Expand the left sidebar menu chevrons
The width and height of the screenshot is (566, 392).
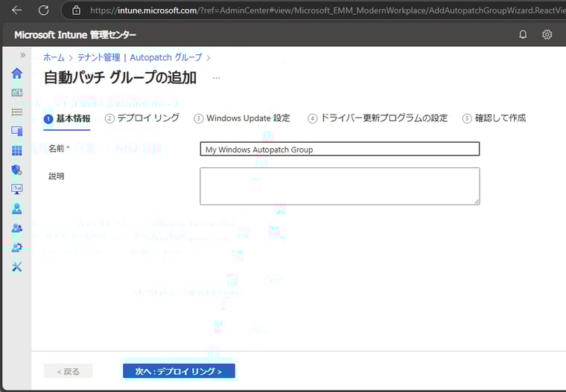point(23,55)
